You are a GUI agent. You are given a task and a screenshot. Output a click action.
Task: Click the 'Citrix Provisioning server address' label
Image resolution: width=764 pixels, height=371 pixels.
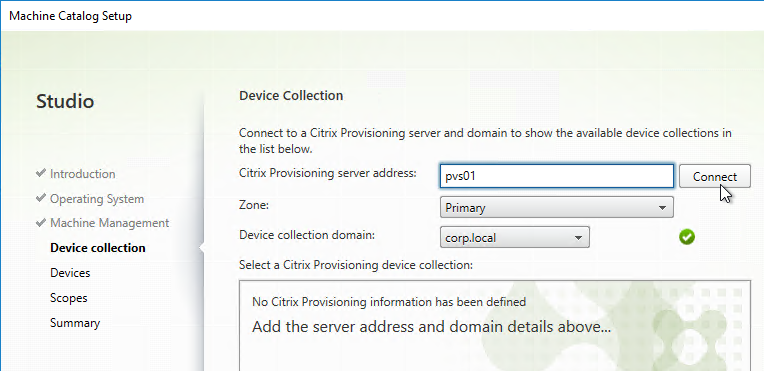click(328, 173)
